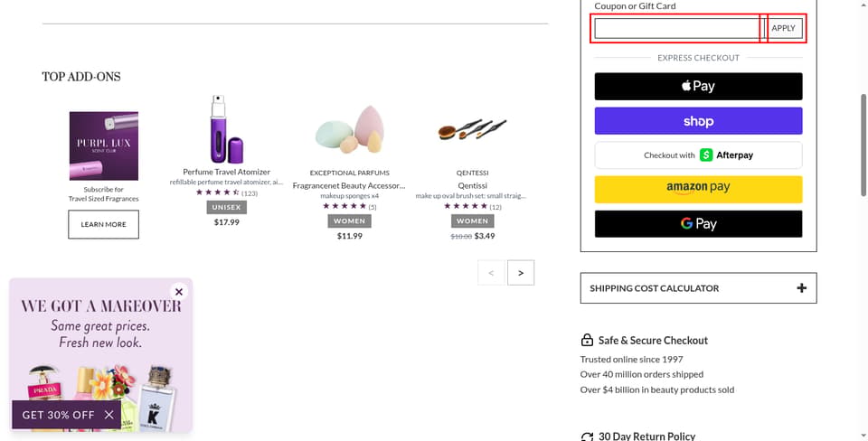Close the We Got a Makeover popup
Image resolution: width=868 pixels, height=441 pixels.
point(179,292)
